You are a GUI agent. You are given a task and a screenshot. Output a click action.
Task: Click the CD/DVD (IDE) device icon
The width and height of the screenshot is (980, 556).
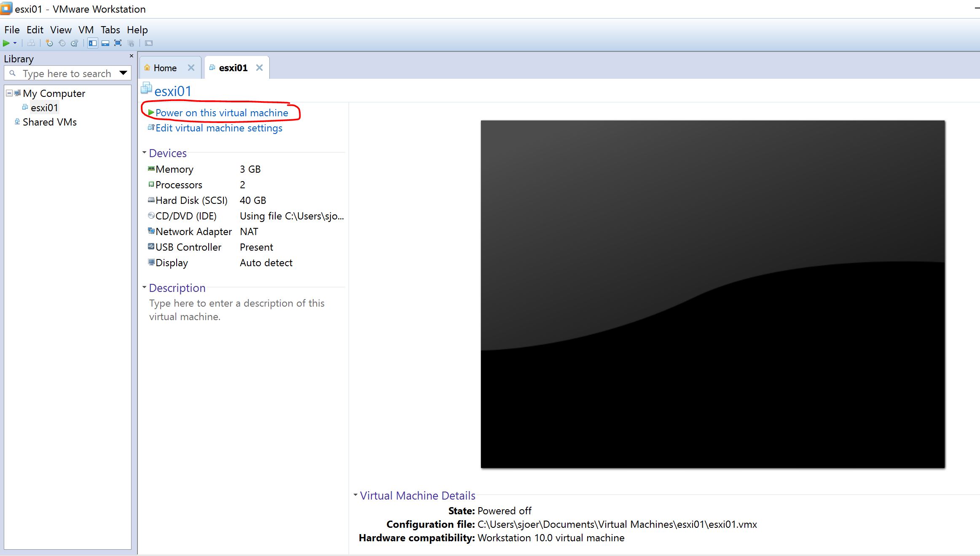pos(151,216)
